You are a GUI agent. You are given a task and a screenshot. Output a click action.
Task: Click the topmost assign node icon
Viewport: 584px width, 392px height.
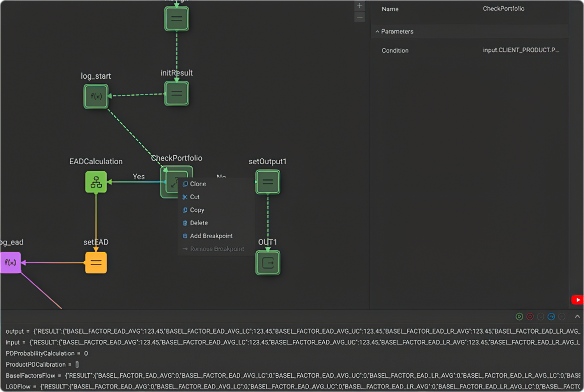(x=177, y=19)
